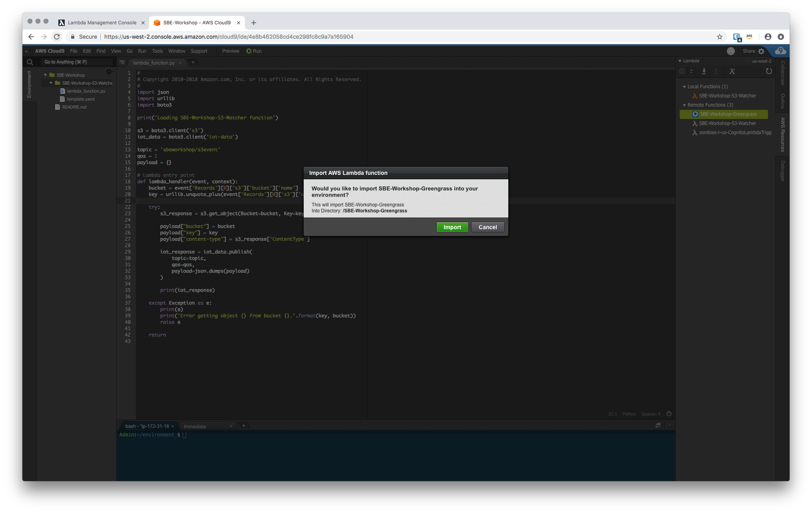Select zombies-r-us-CognitoLambdaTrigg function
The width and height of the screenshot is (812, 513).
click(x=732, y=133)
